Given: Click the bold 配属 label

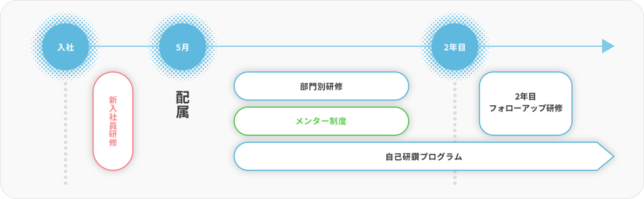Looking at the screenshot, I should coord(183,104).
